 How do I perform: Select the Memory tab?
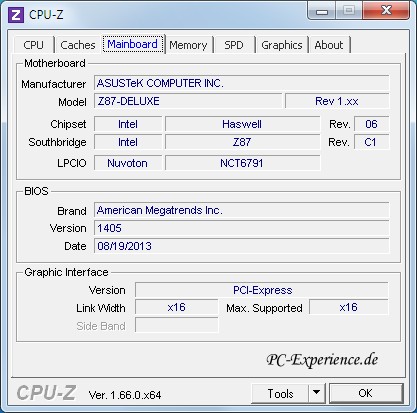188,45
